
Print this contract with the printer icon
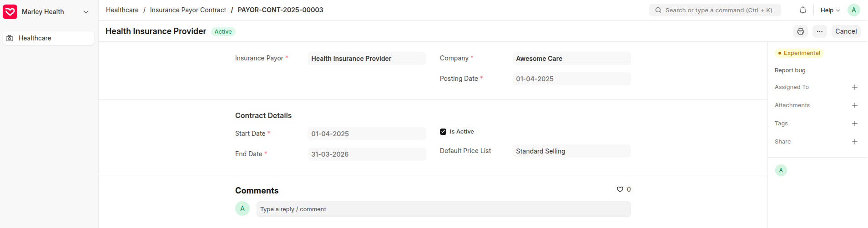pyautogui.click(x=801, y=31)
